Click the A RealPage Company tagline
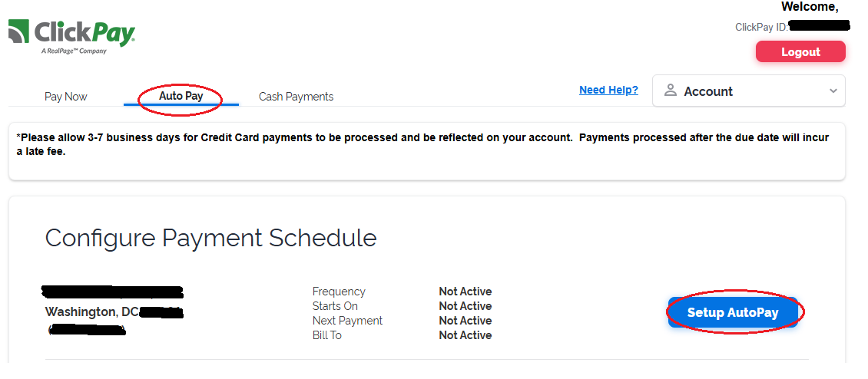 click(x=74, y=51)
